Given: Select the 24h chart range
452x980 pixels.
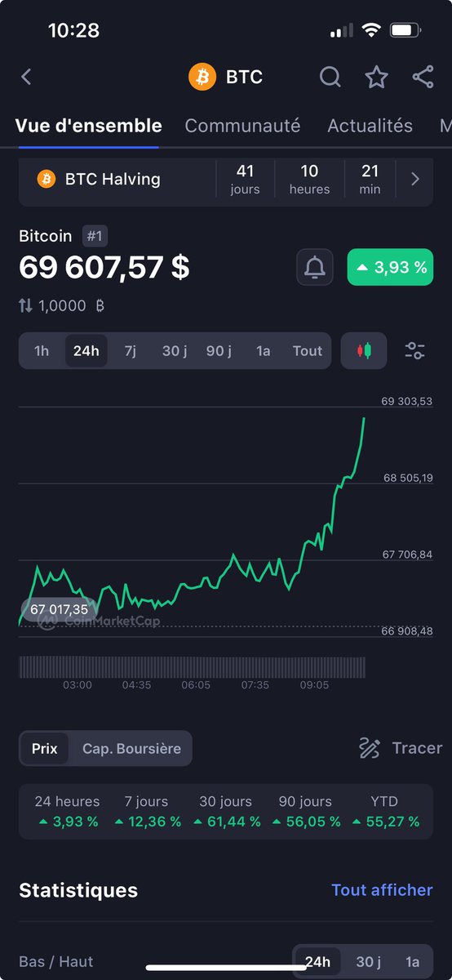Looking at the screenshot, I should (86, 351).
